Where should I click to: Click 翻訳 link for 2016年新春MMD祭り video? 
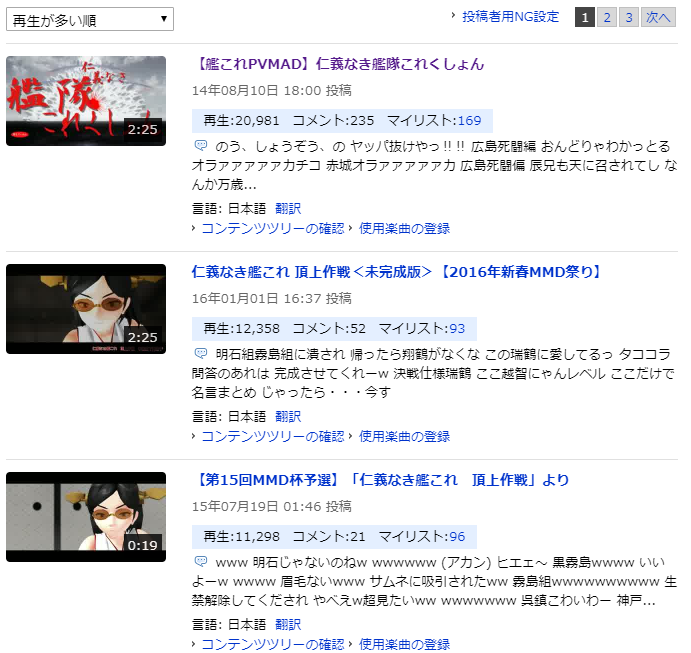coord(288,416)
